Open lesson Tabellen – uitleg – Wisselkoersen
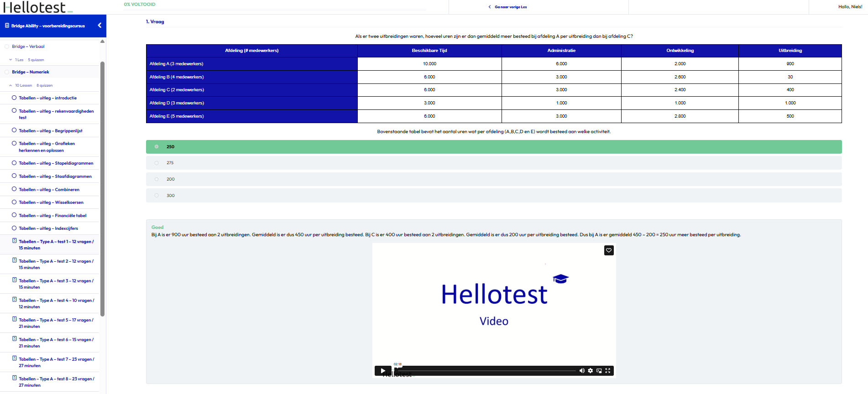This screenshot has height=394, width=868. point(51,202)
